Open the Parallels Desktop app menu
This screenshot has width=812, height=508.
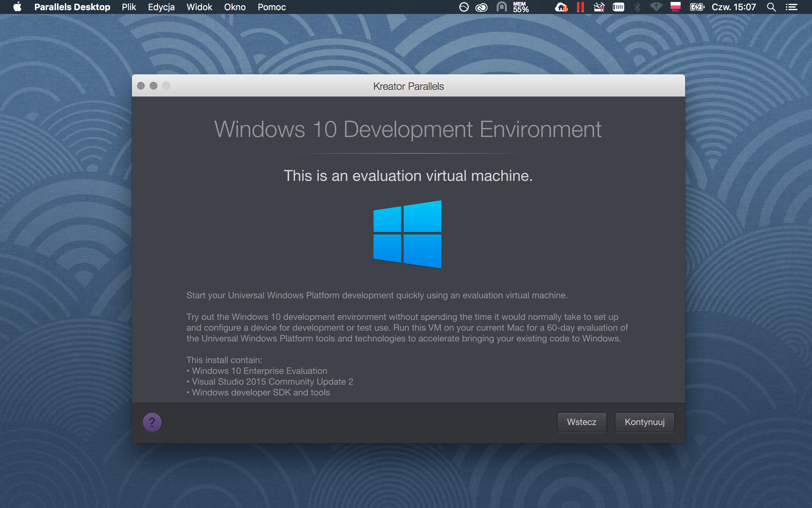[x=72, y=7]
